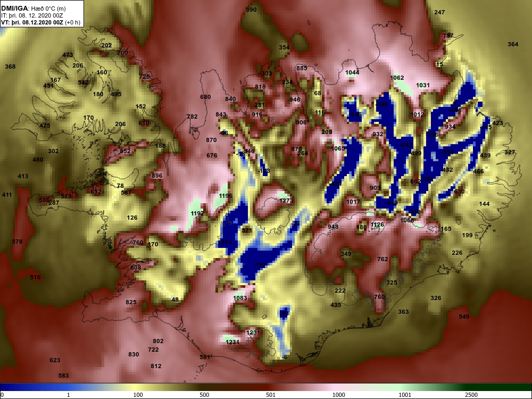This screenshot has width=532, height=399.
Task: Click the map value '1083'
Action: pos(240,298)
